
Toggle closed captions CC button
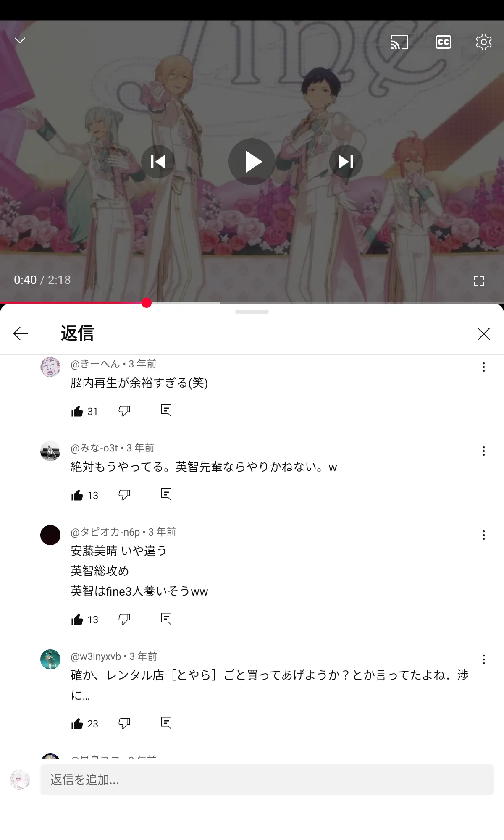[444, 42]
